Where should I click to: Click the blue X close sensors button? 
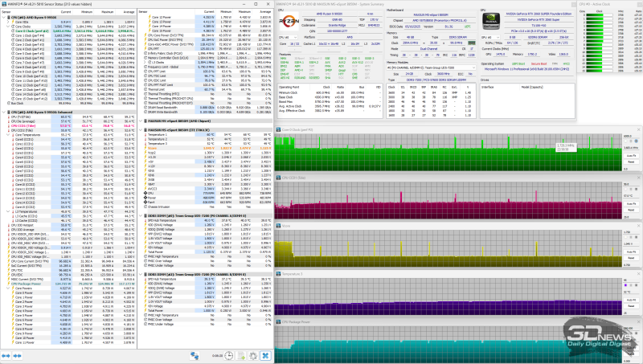tap(266, 355)
